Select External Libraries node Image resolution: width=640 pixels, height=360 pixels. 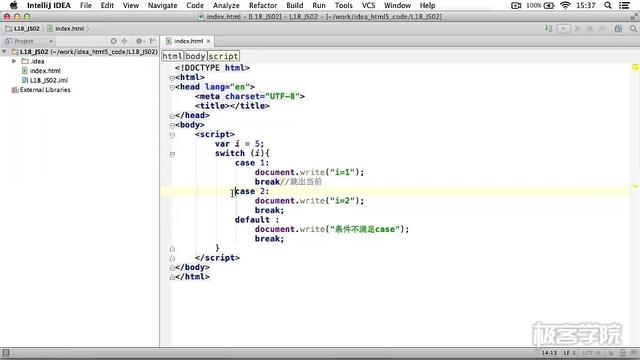41,90
